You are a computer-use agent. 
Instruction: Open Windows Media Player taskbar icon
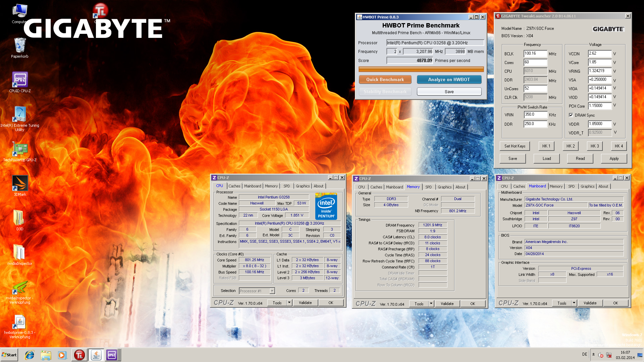click(x=62, y=355)
